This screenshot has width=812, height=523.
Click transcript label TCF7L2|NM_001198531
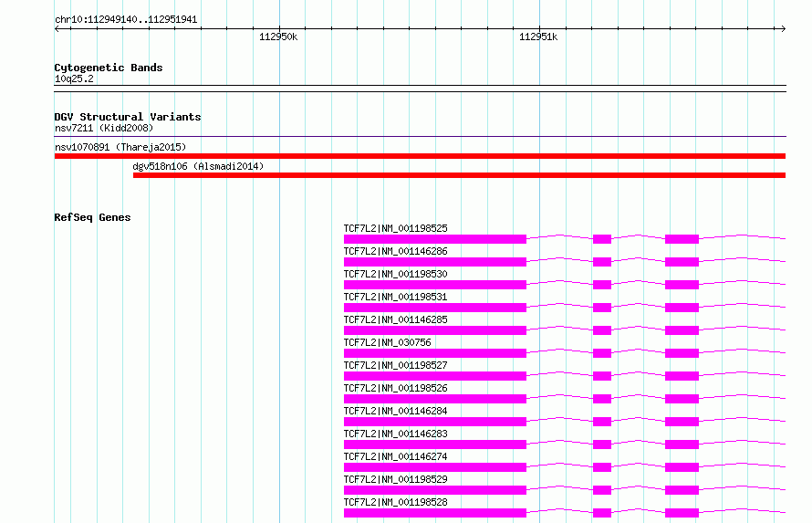pyautogui.click(x=396, y=297)
